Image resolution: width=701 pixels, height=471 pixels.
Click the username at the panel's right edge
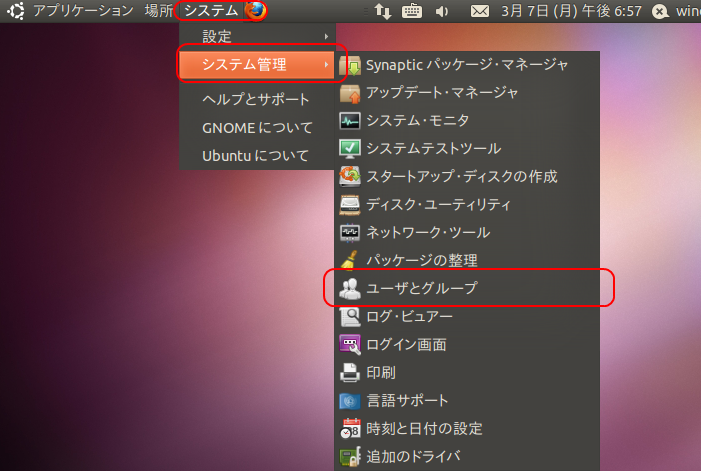pyautogui.click(x=688, y=11)
